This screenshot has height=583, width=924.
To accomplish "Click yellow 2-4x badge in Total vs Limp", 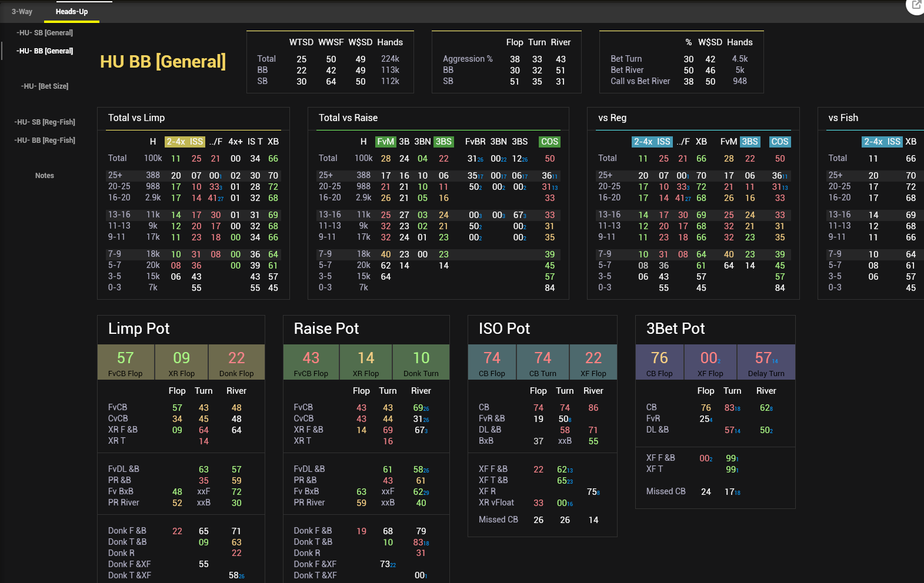I will click(176, 142).
